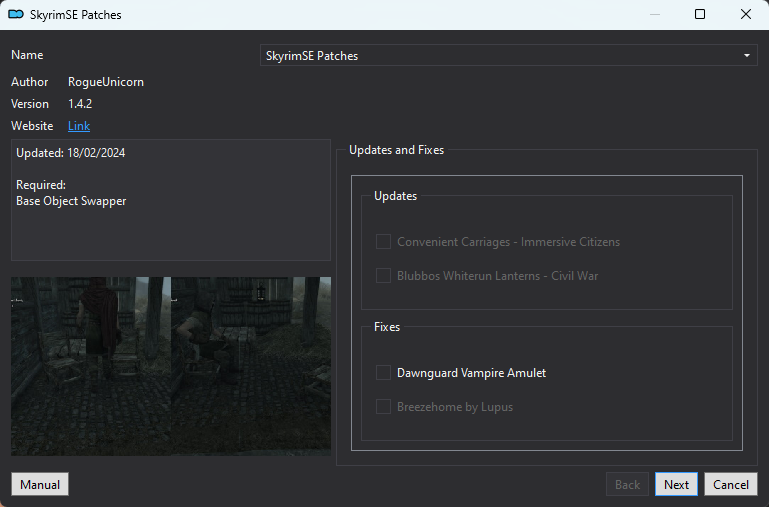Go to Next installer page
Image resolution: width=769 pixels, height=507 pixels.
point(676,484)
